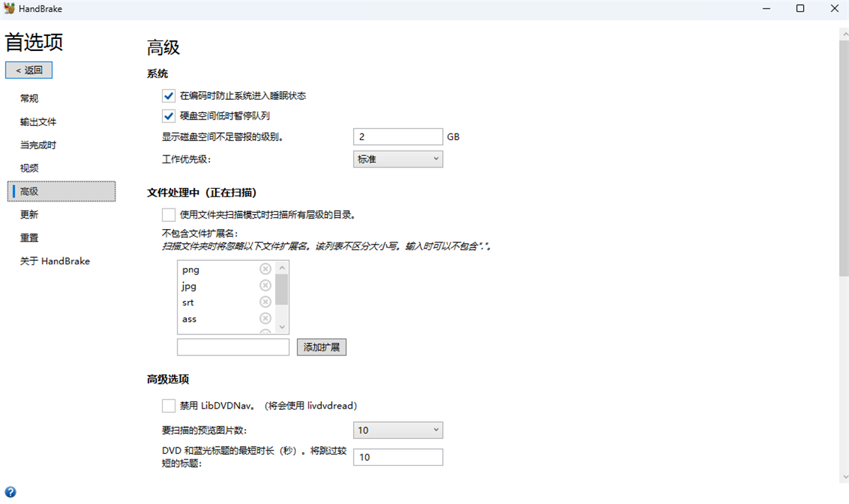Disable 在编码时防止系统进入睡眠状态 checkbox

168,95
